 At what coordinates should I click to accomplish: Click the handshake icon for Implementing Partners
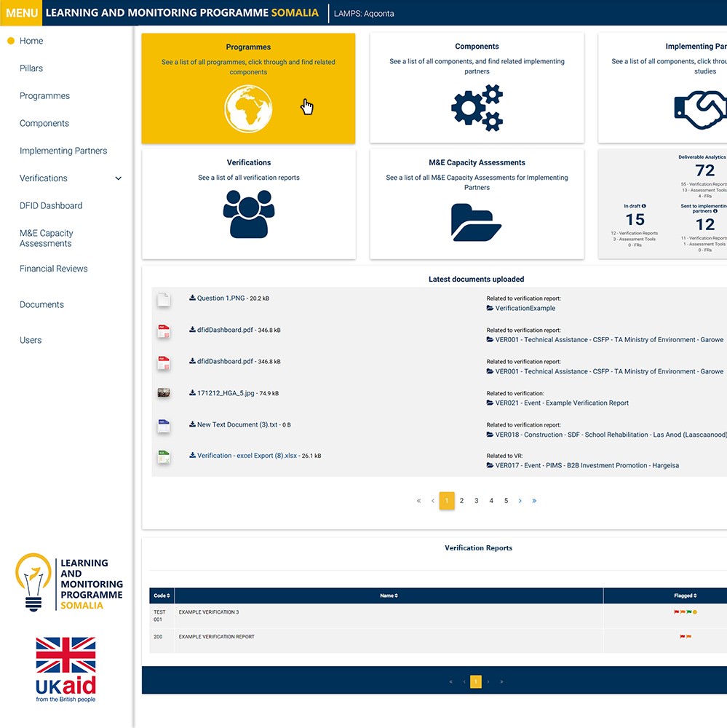pyautogui.click(x=699, y=111)
